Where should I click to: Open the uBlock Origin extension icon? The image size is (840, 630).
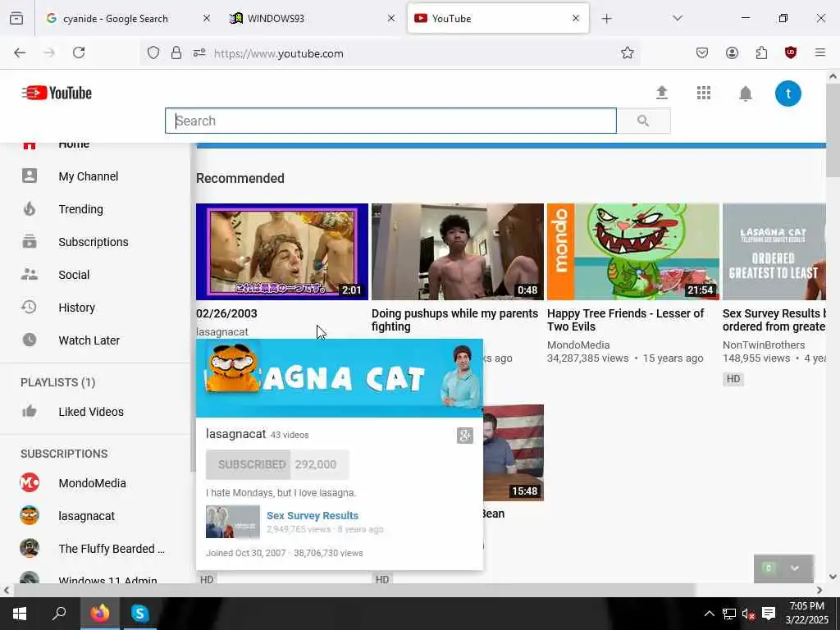[790, 52]
